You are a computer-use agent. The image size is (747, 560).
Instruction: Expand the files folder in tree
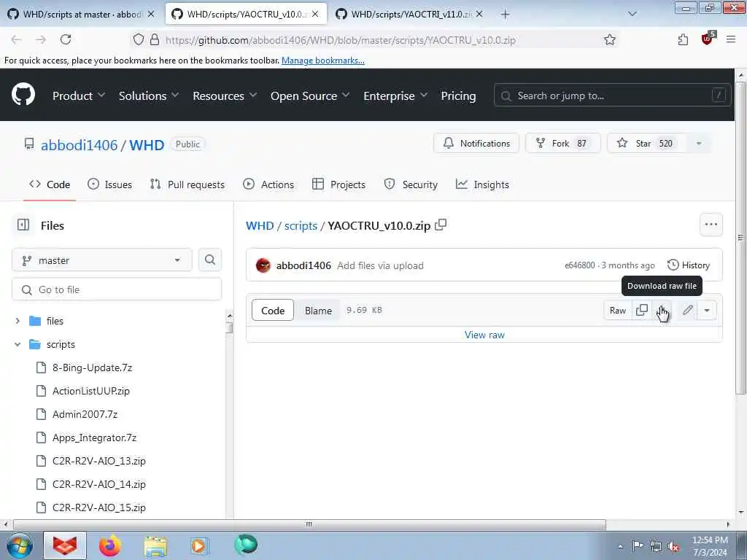18,321
